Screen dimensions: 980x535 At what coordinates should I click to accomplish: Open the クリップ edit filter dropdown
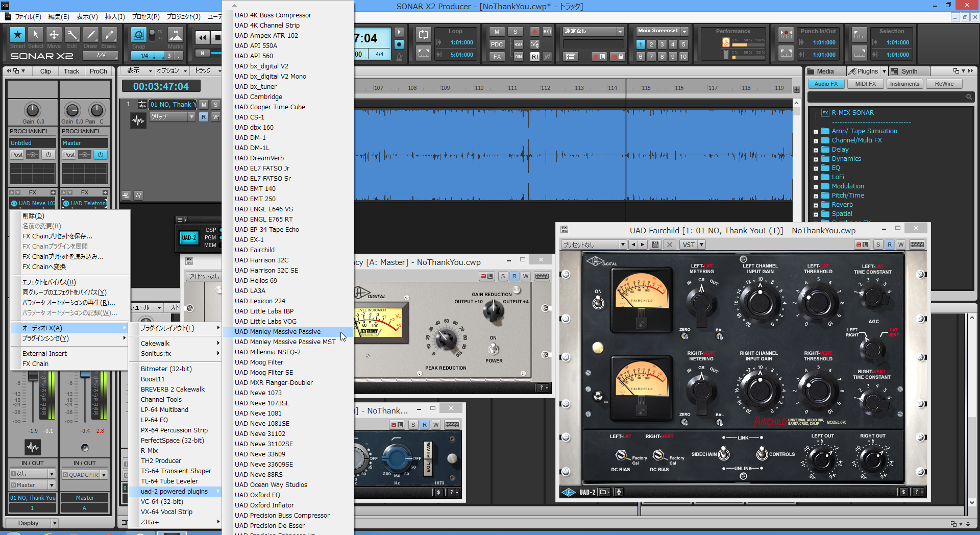pyautogui.click(x=172, y=117)
